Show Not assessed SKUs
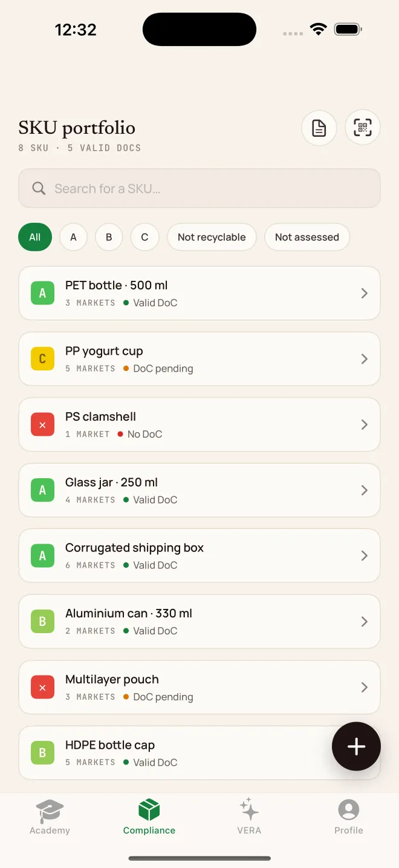399x868 pixels. coord(307,237)
